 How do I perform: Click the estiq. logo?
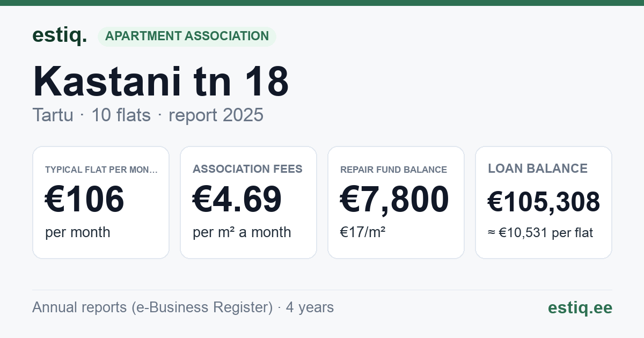[60, 35]
